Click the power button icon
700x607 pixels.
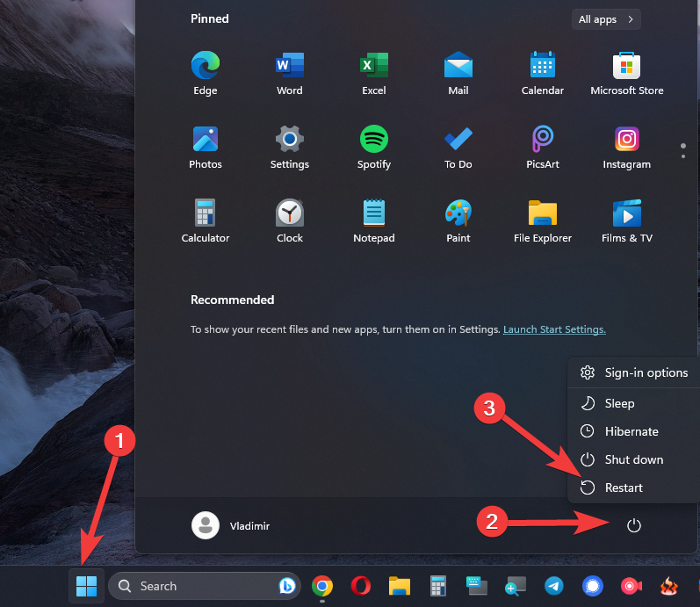click(634, 525)
